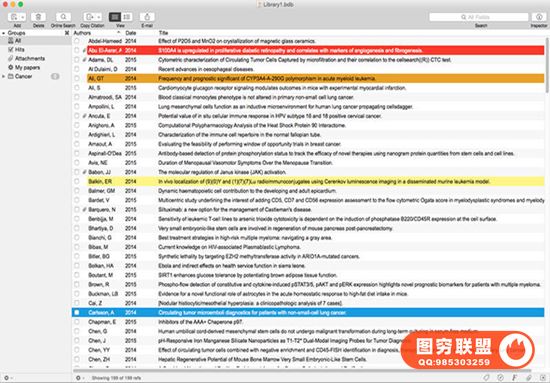Select the Bibas, M Plasmablastic Lymphoma reference
The width and height of the screenshot is (550, 383).
coord(308,247)
